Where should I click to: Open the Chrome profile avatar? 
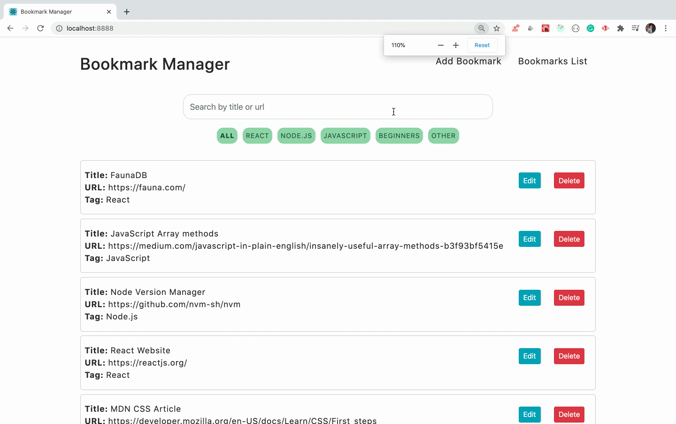[651, 28]
